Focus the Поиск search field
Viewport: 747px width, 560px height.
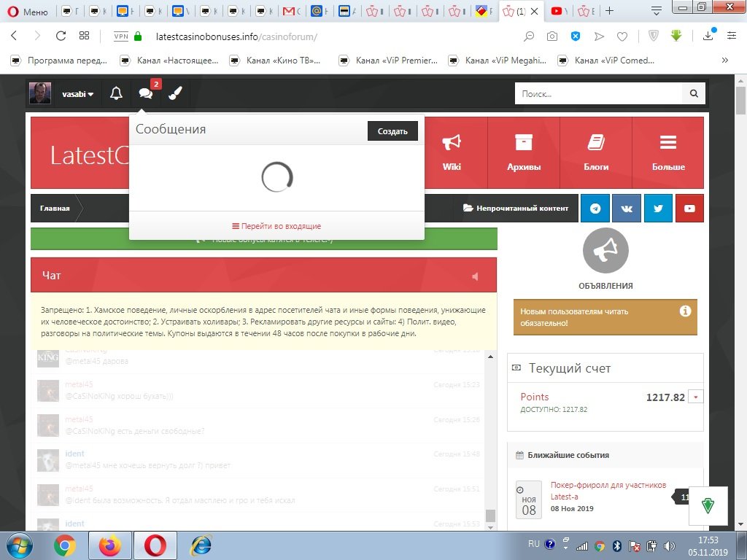point(598,94)
